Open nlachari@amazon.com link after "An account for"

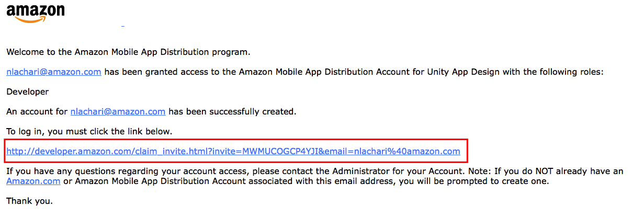pyautogui.click(x=118, y=111)
